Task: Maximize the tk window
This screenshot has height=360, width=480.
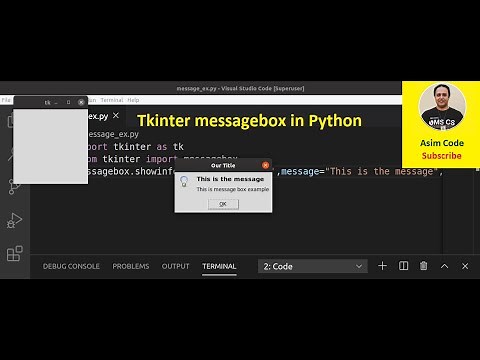Action: pyautogui.click(x=68, y=102)
